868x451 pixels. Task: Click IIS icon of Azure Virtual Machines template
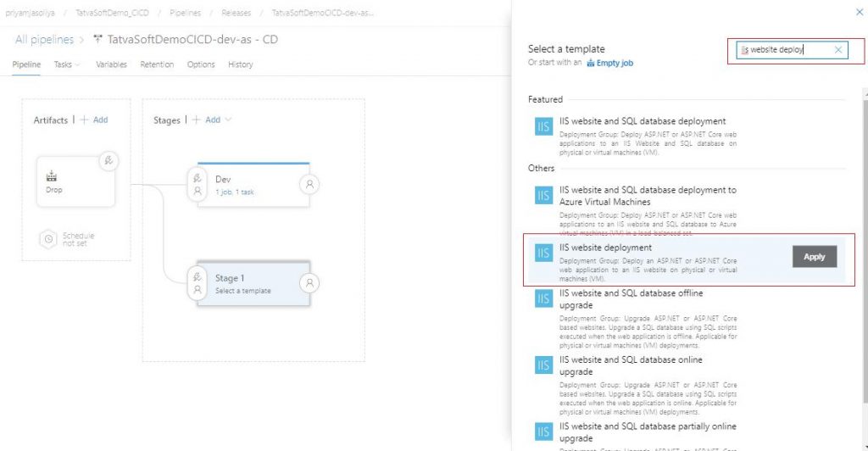coord(543,195)
